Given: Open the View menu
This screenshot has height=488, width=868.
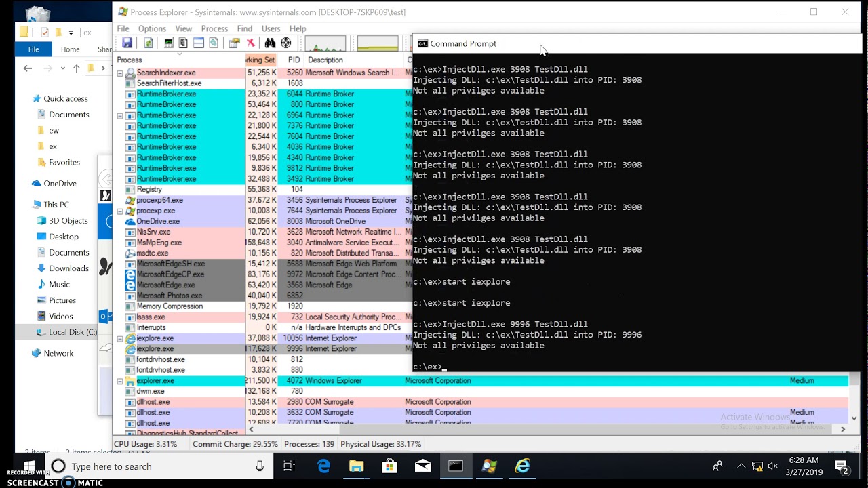Looking at the screenshot, I should [184, 28].
